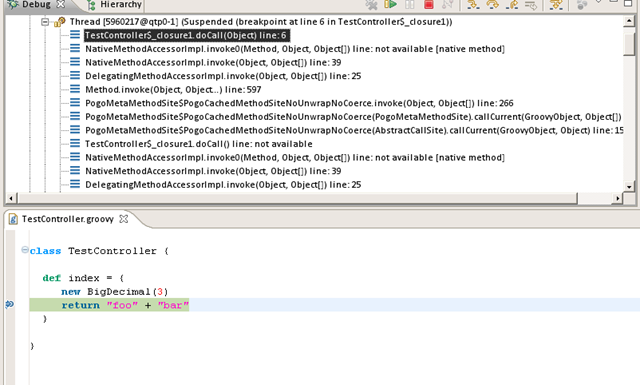Screen dimensions: 640x385
Task: Click stack frame icon beside Method.invoke line: 597
Action: (x=75, y=89)
